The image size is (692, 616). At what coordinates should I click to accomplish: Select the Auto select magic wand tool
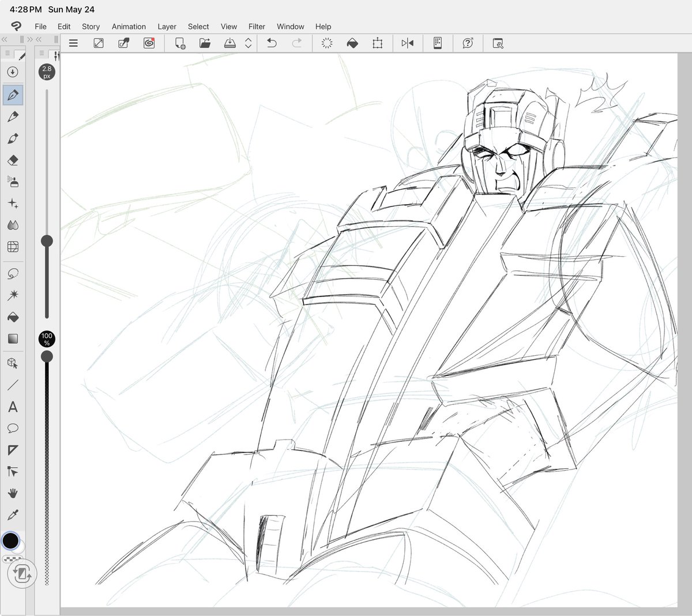(13, 295)
